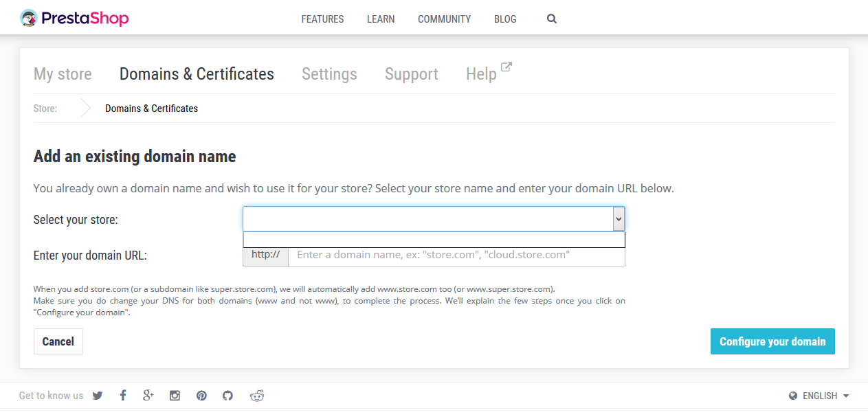Click the Reddit footer icon
868x419 pixels.
[257, 396]
